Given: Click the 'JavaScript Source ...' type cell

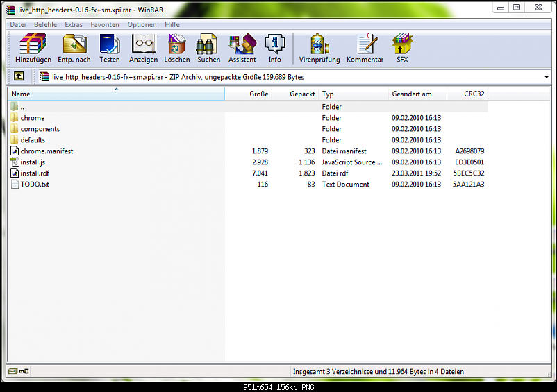Looking at the screenshot, I should pyautogui.click(x=352, y=162).
